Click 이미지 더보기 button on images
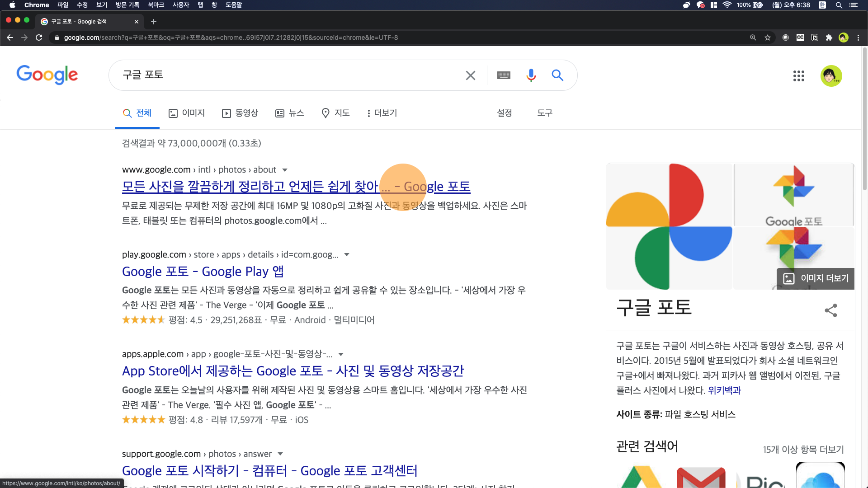 click(816, 278)
